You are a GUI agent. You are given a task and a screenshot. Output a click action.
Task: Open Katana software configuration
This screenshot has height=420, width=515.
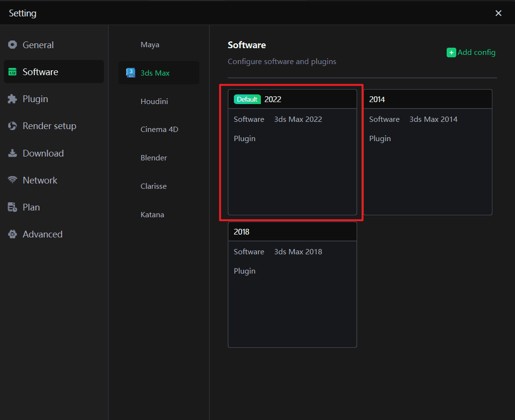click(152, 215)
